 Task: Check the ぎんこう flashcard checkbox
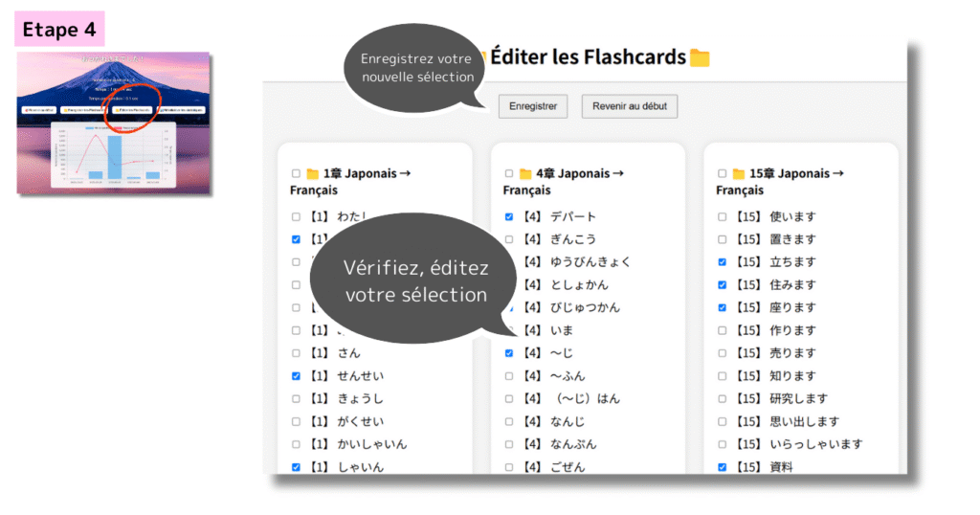click(x=509, y=239)
